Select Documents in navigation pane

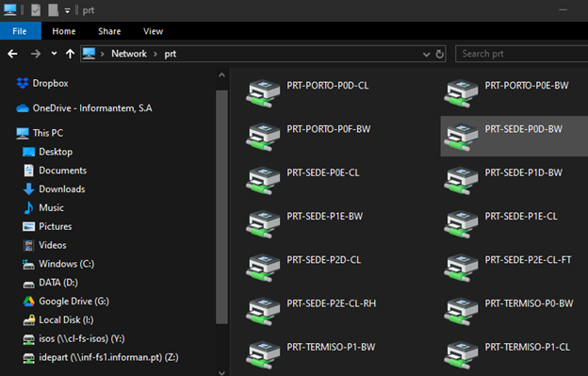(x=62, y=171)
